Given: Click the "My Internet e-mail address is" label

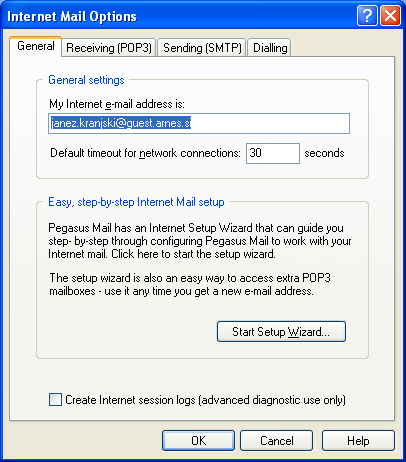Looking at the screenshot, I should pyautogui.click(x=117, y=104).
